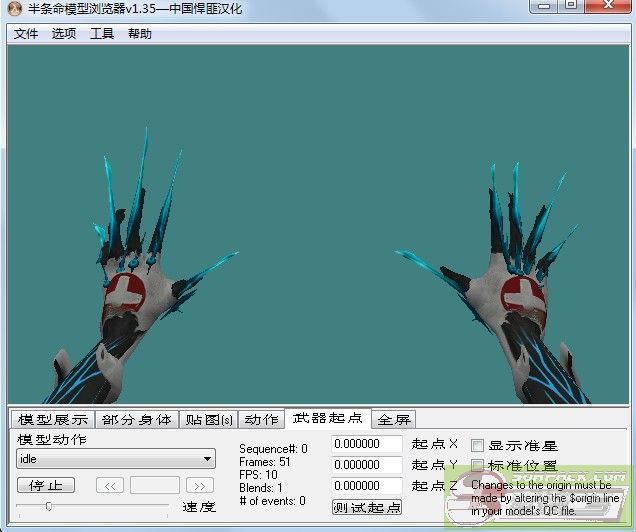Toggle the 标准位置 checkbox

pyautogui.click(x=477, y=466)
